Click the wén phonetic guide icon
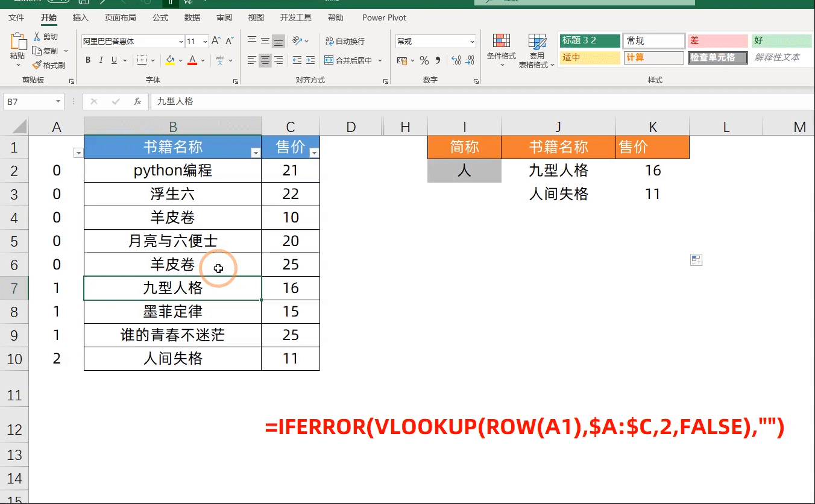The height and width of the screenshot is (504, 815). 220,60
